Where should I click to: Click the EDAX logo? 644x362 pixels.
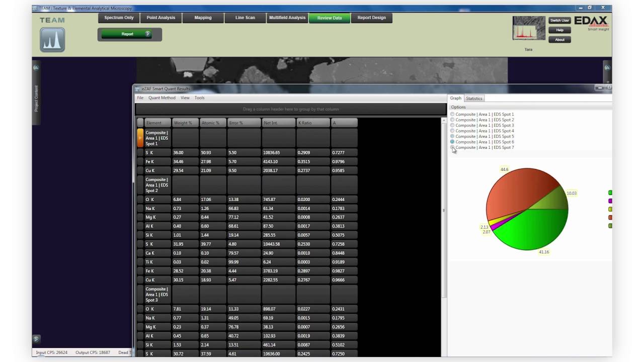click(591, 22)
